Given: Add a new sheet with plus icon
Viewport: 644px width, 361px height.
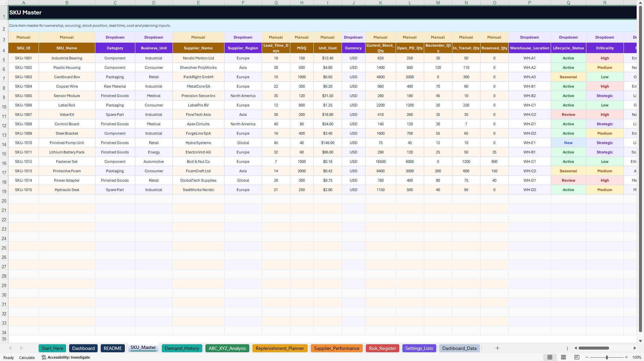Looking at the screenshot, I should (497, 348).
